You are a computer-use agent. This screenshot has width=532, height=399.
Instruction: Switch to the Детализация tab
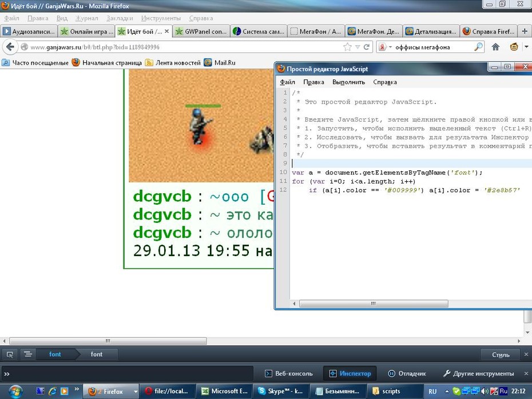[x=431, y=31]
